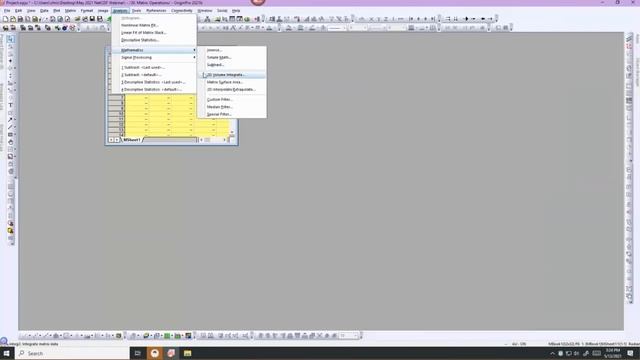Screen dimensions: 640x360
Task: Select the Text tool
Action: [x=11, y=105]
